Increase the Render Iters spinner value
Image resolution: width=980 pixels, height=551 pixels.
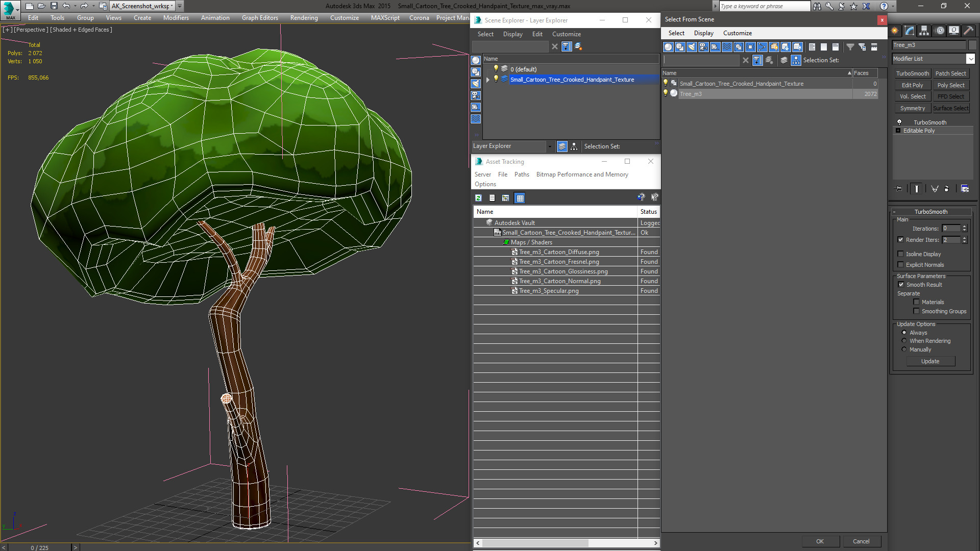pos(965,238)
